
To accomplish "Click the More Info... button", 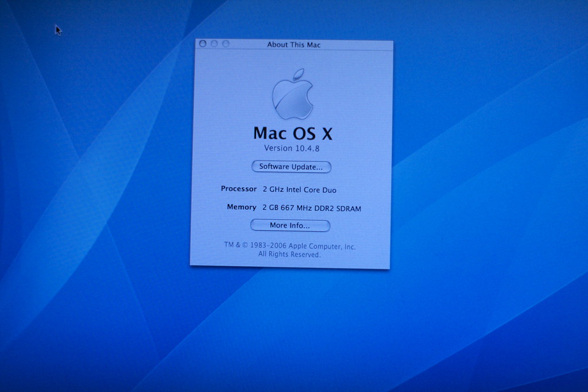I will pyautogui.click(x=290, y=225).
